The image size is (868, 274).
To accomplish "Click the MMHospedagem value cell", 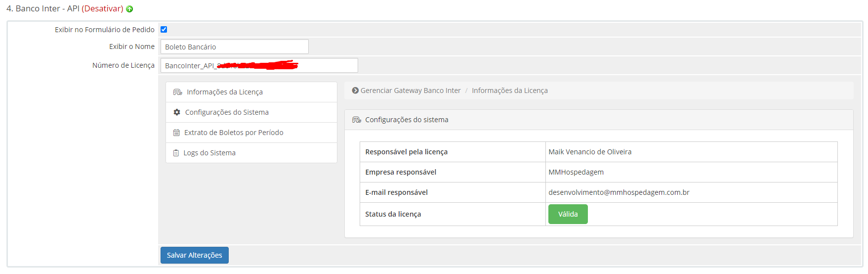I will (692, 172).
